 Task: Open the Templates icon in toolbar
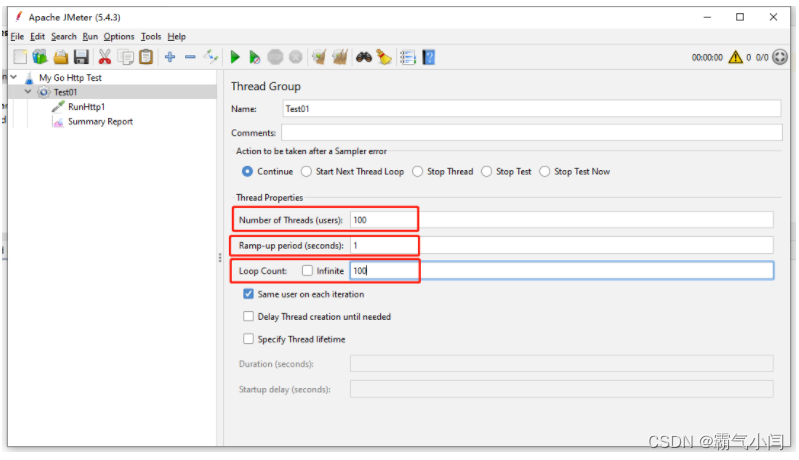(x=40, y=57)
